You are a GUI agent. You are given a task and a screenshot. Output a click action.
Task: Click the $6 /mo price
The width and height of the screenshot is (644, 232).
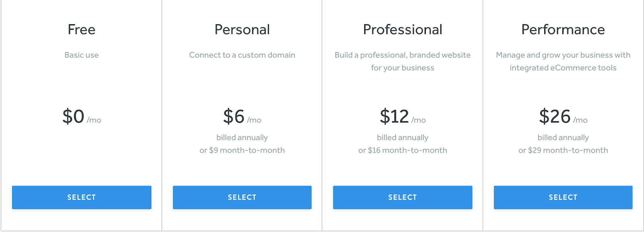tap(242, 117)
